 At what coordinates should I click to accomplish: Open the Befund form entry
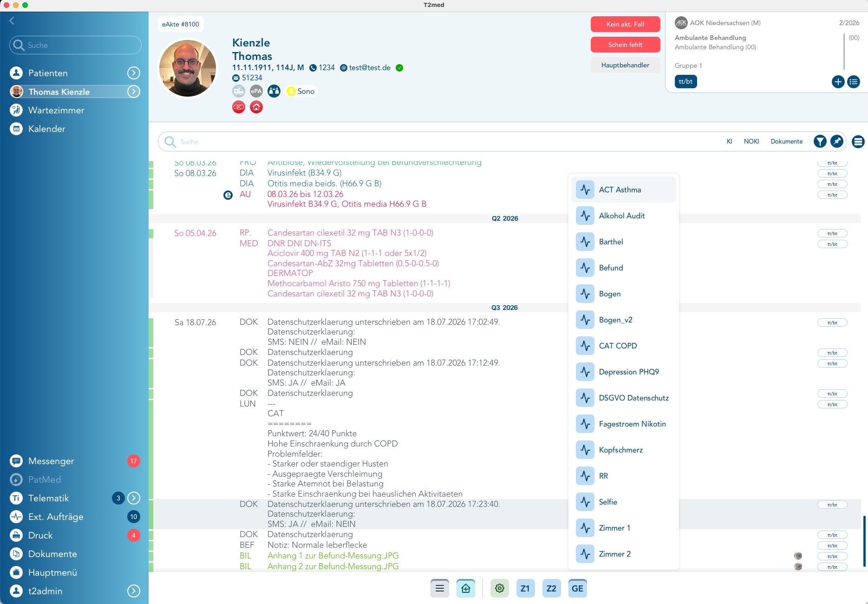[623, 268]
